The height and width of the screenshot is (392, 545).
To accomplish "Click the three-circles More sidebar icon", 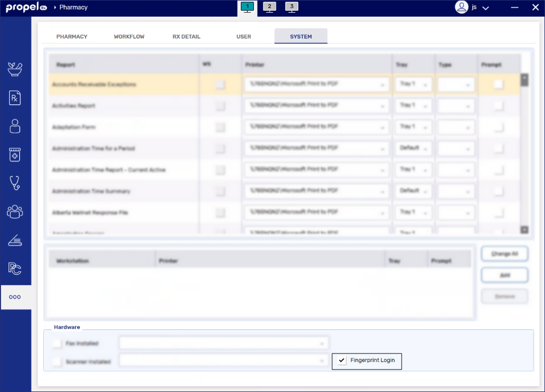I will click(x=15, y=297).
